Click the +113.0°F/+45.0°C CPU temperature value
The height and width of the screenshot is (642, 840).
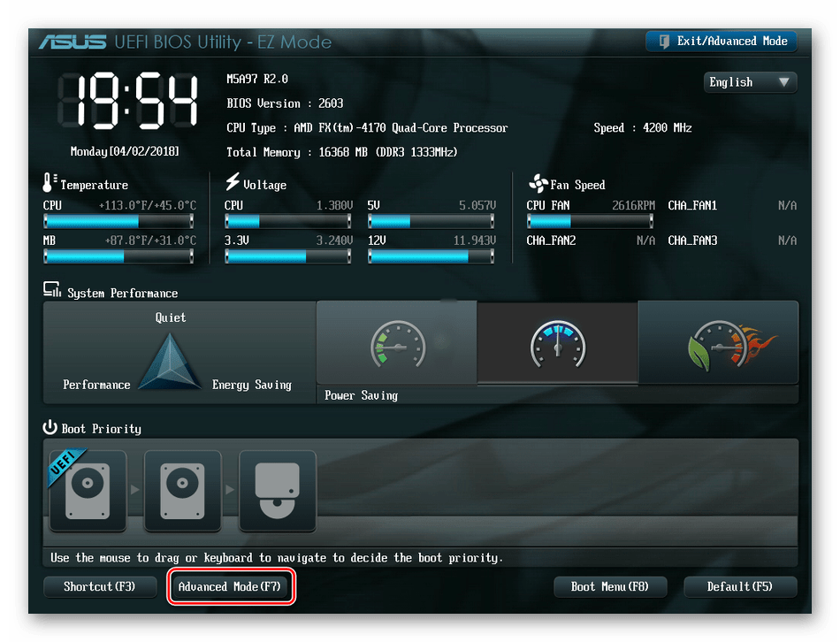(x=148, y=205)
